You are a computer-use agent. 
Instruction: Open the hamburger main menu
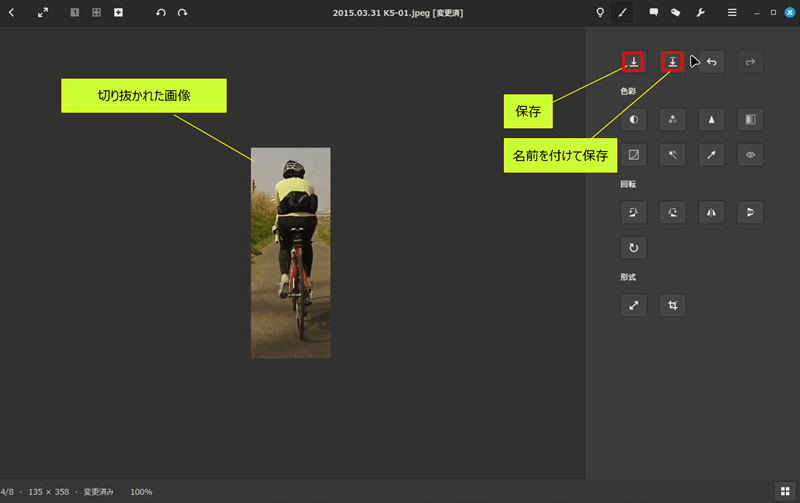coord(732,12)
